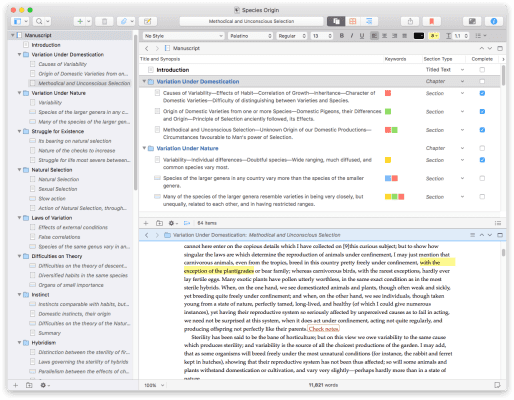Open the list bullets format menu
This screenshot has height=400, width=514.
[480, 36]
